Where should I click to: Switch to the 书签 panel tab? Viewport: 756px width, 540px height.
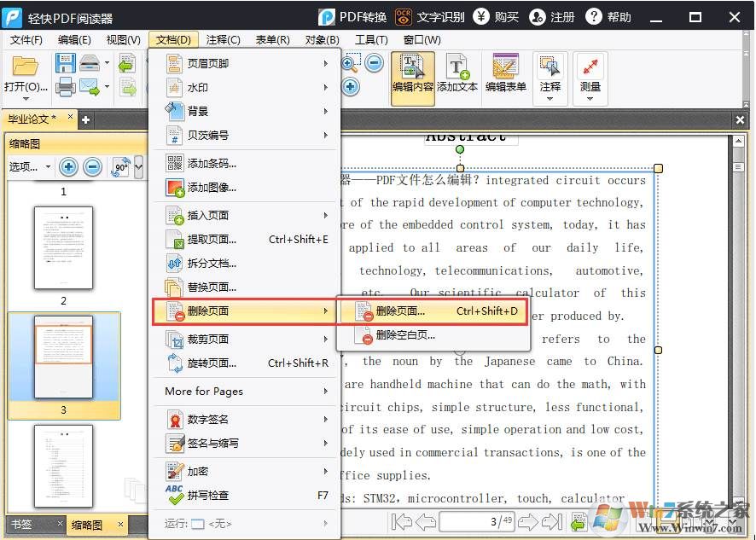click(21, 524)
